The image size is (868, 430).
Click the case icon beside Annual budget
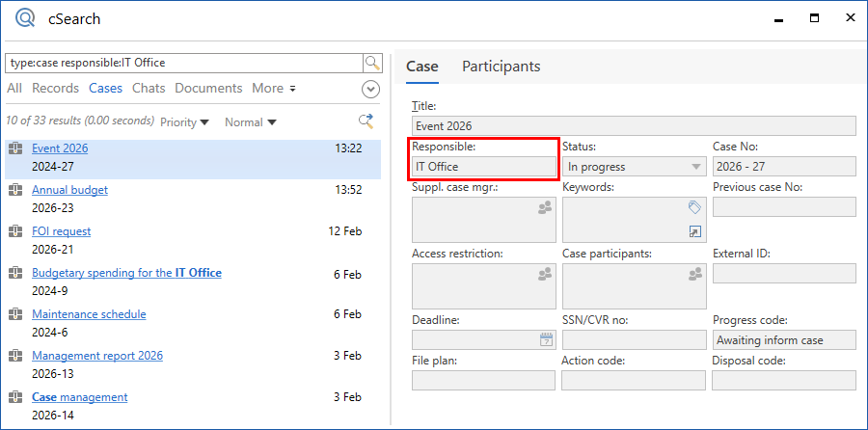15,190
